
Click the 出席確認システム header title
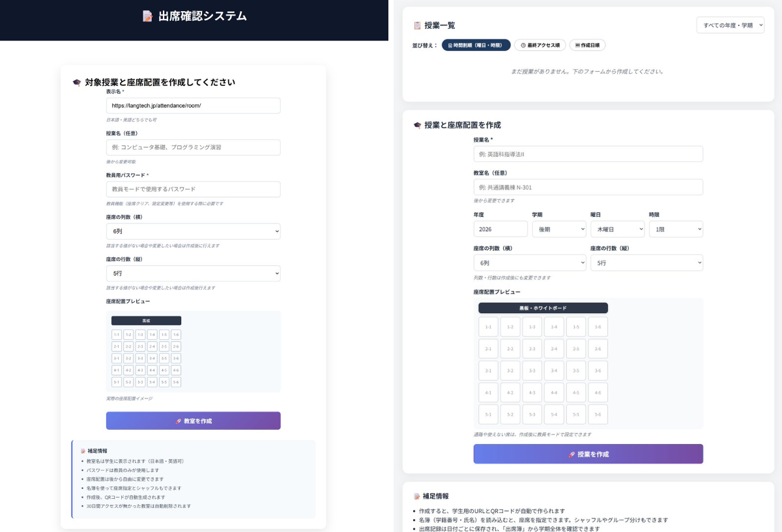203,16
